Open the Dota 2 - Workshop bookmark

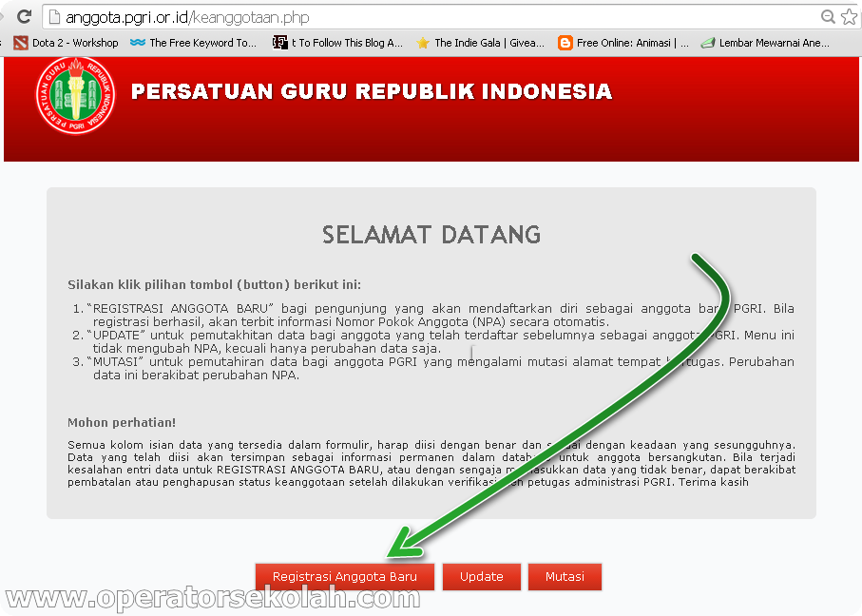point(67,43)
